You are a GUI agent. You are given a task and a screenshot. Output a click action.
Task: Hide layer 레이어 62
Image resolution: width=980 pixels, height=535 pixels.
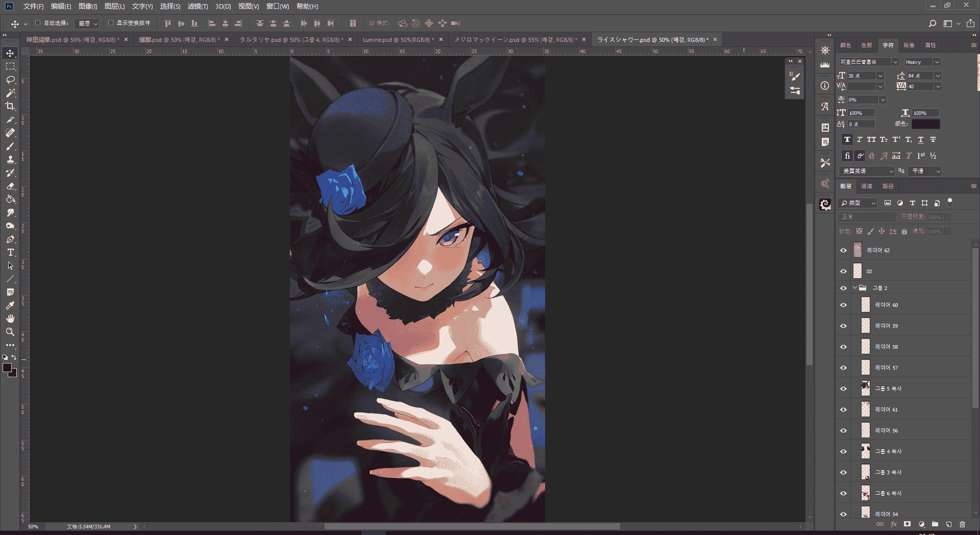point(843,250)
